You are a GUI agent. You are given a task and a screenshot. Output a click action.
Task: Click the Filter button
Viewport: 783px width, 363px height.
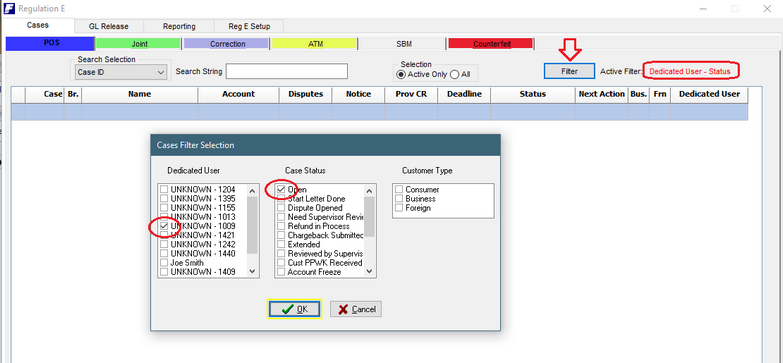pyautogui.click(x=569, y=71)
